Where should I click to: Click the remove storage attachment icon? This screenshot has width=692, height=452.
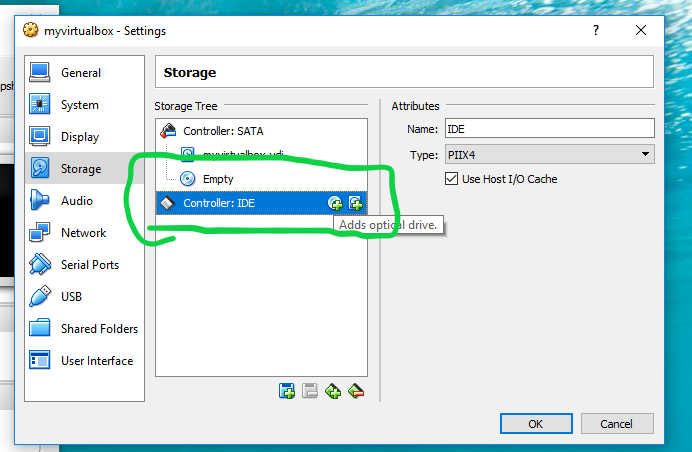click(355, 391)
